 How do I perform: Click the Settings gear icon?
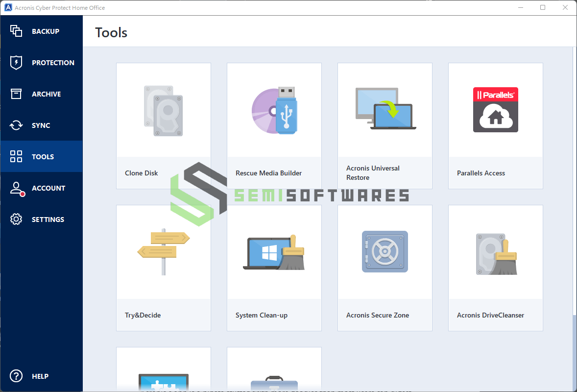[16, 219]
